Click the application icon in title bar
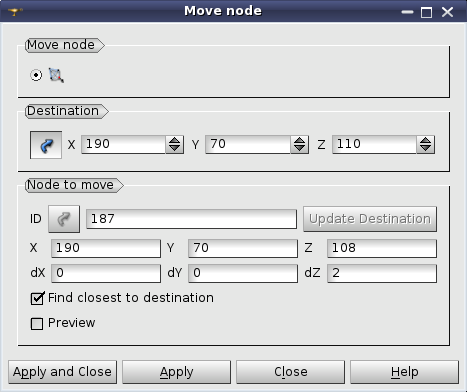Screen dimensions: 467x392 click(15, 12)
